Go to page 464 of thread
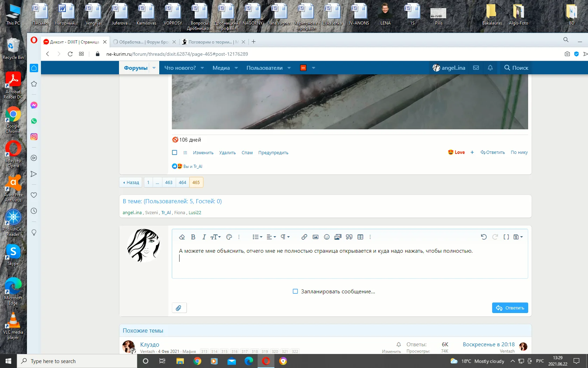 (x=182, y=182)
